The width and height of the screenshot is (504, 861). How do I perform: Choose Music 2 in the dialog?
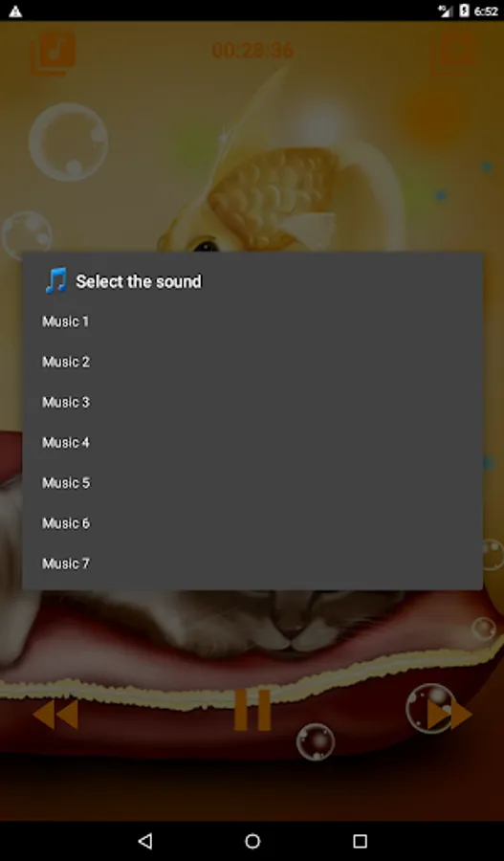click(252, 362)
